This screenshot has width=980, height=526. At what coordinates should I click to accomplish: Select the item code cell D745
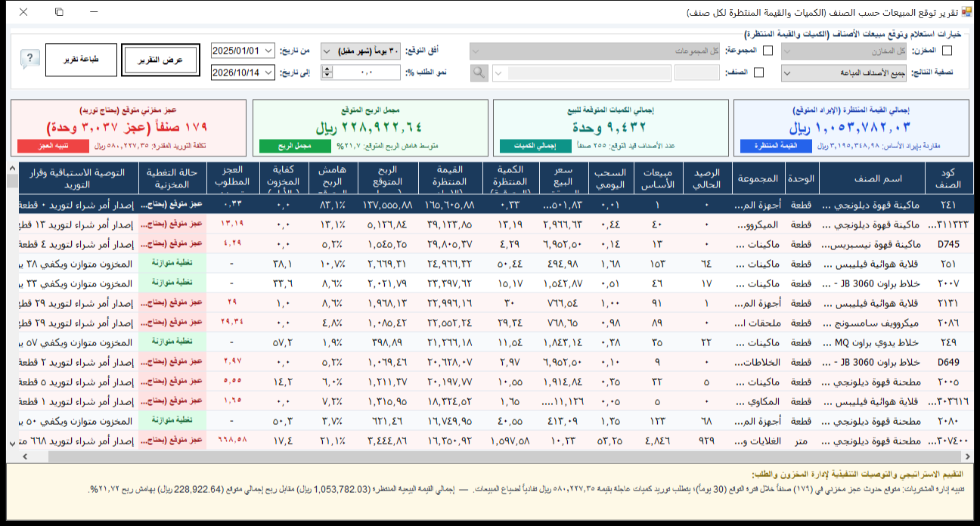click(x=948, y=244)
